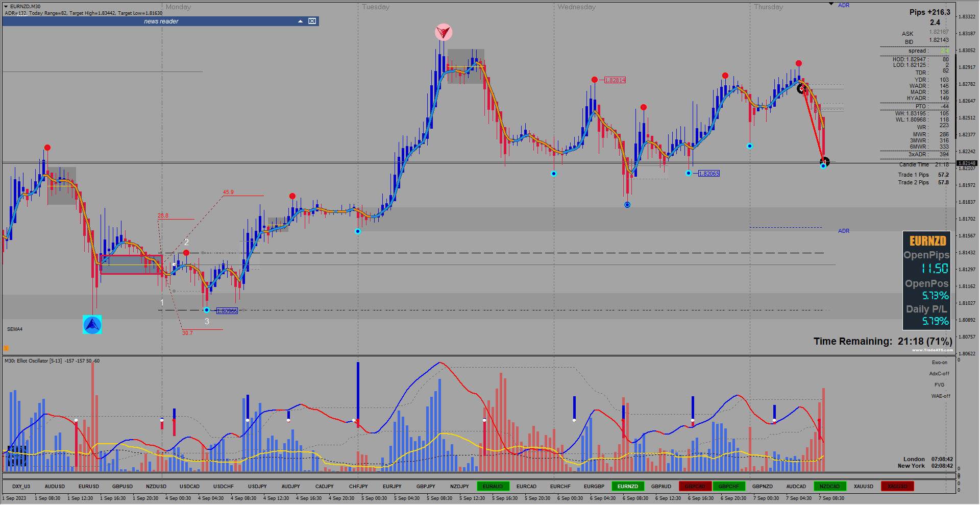Screen dimensions: 980x505
Task: Switch chart to NZDUSD symbol
Action: pyautogui.click(x=156, y=487)
